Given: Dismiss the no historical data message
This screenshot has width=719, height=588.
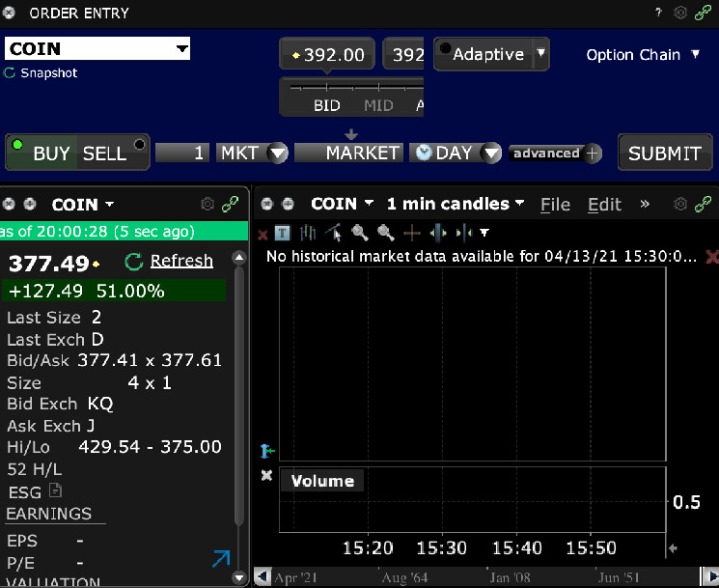Looking at the screenshot, I should 711,257.
